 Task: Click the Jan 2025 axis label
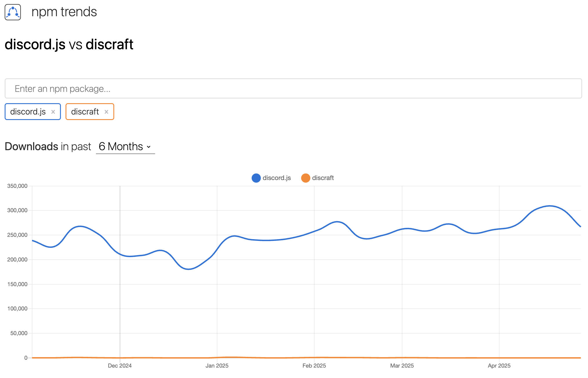pos(217,366)
